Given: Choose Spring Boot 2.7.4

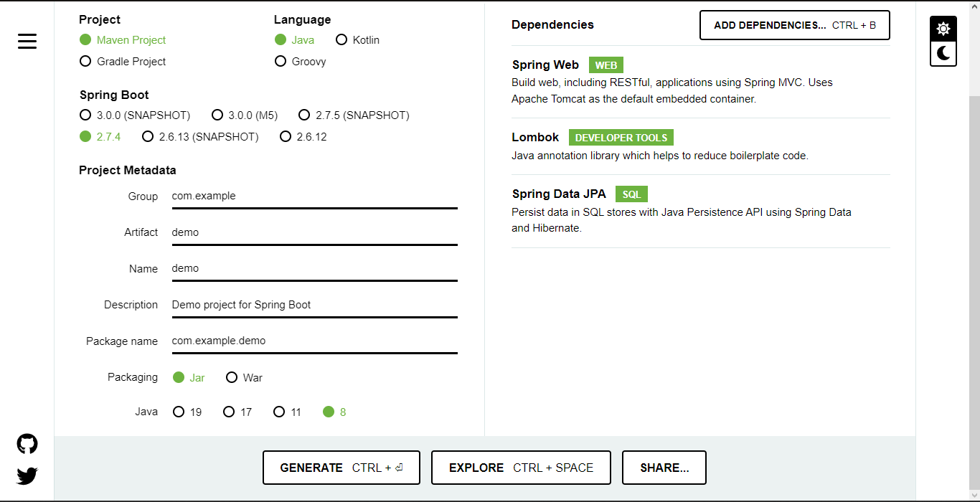Looking at the screenshot, I should pos(100,136).
